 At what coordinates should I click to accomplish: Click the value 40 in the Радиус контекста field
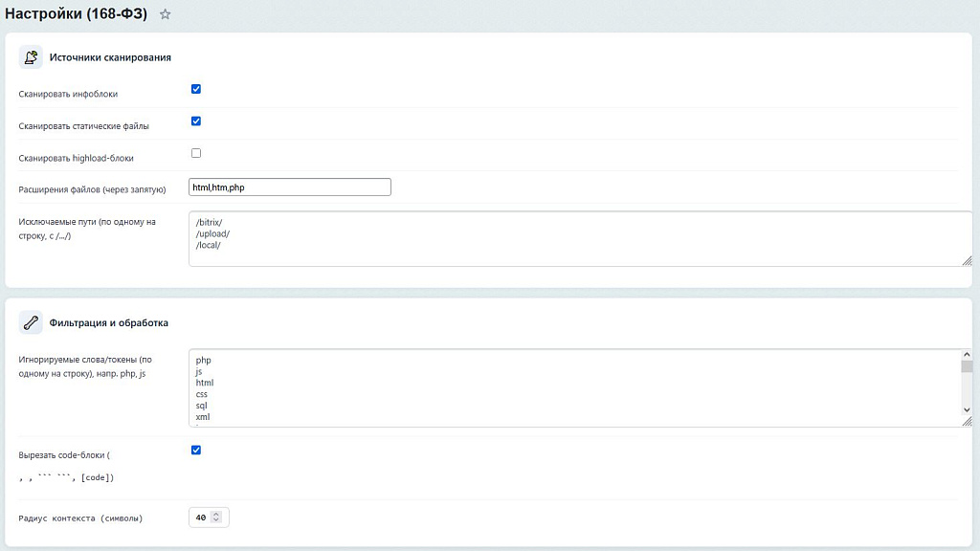201,518
